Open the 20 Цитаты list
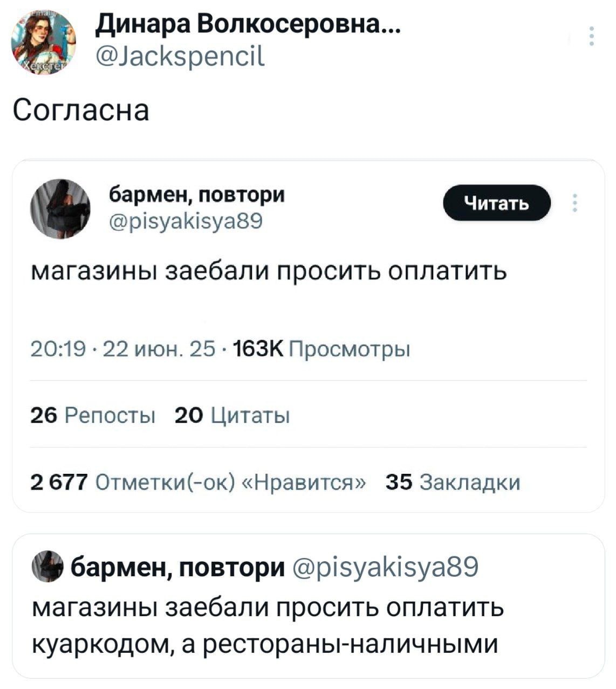 pyautogui.click(x=233, y=416)
